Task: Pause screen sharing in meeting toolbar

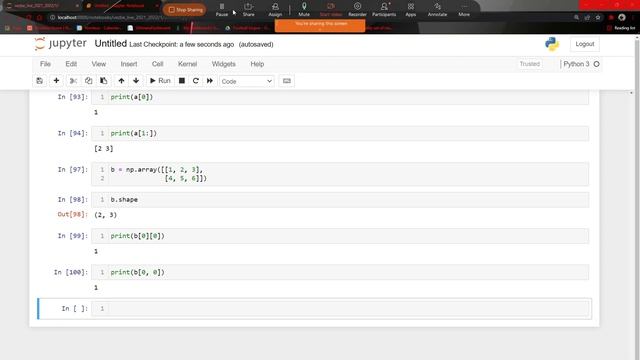Action: point(222,10)
